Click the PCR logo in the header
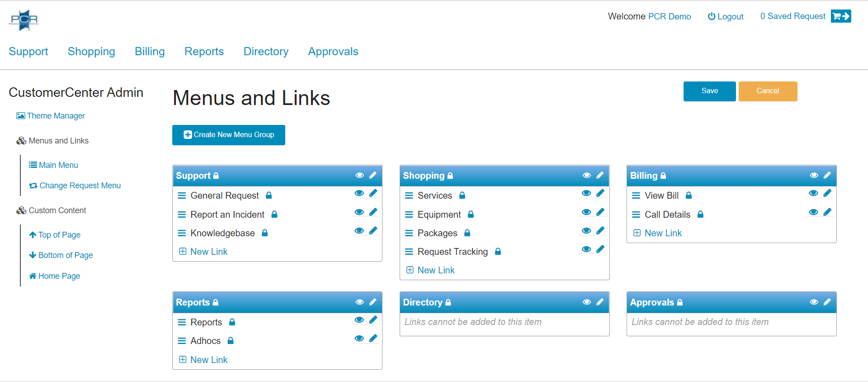 pos(24,20)
